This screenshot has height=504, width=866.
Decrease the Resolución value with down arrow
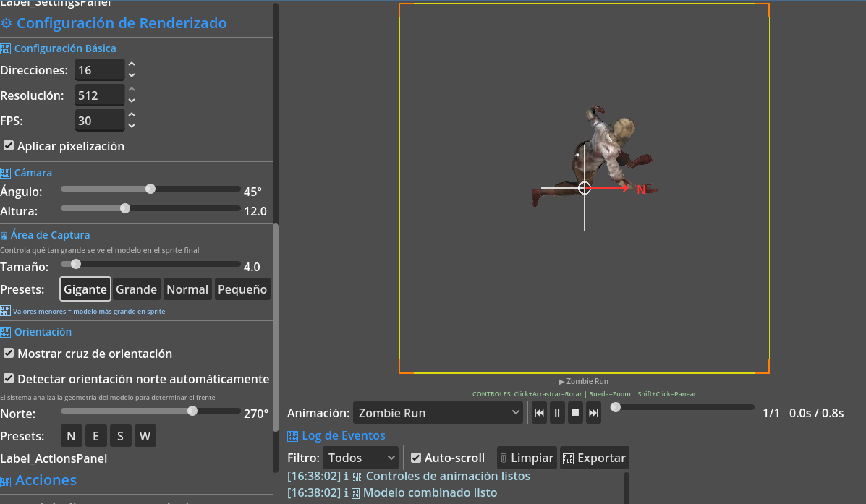tap(132, 101)
